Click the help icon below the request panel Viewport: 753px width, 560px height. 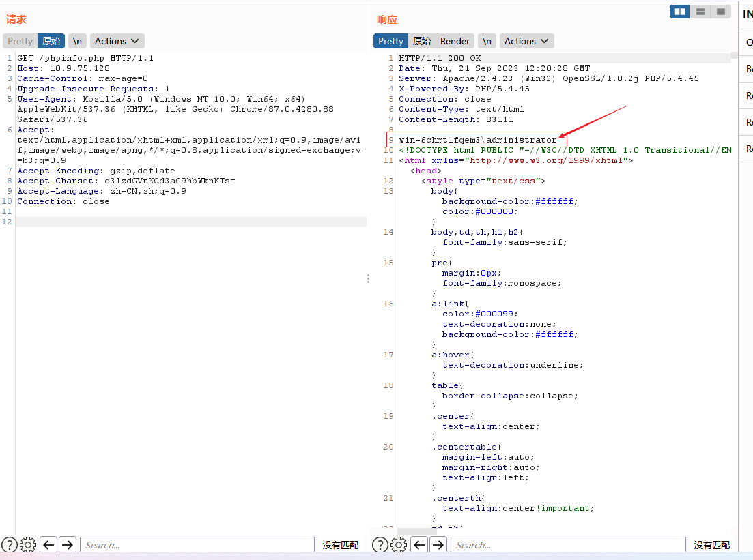(10, 544)
